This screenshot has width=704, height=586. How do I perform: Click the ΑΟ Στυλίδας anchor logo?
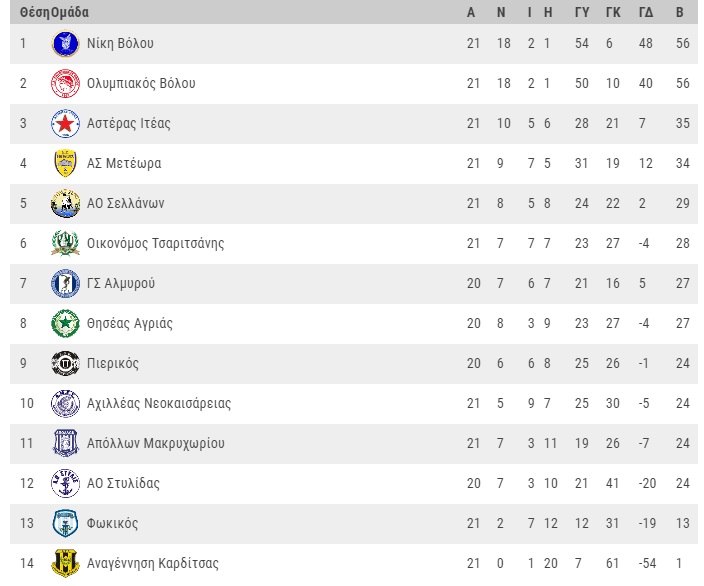[66, 483]
